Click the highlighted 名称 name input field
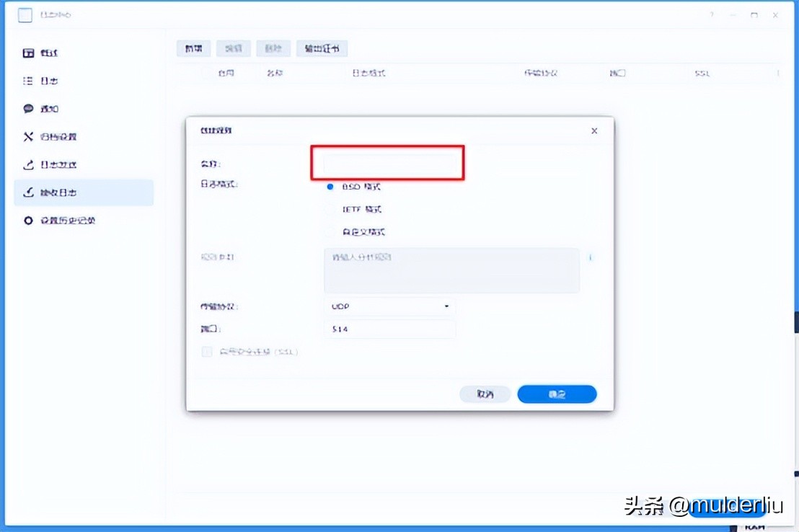 [x=387, y=163]
